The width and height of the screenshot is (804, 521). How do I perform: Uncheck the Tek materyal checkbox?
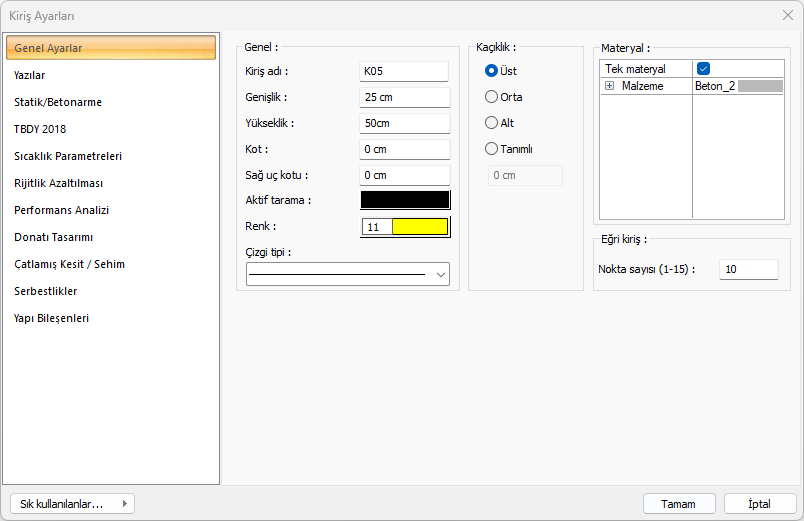pos(704,69)
